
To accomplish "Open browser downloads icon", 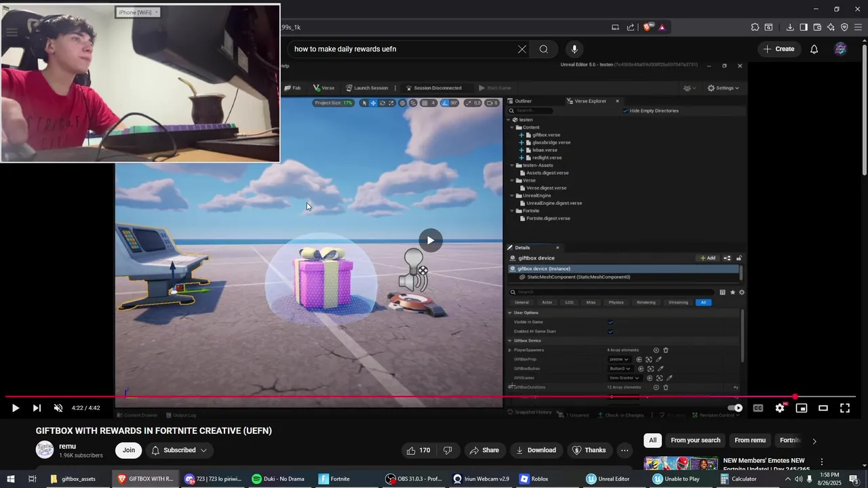I will pyautogui.click(x=790, y=27).
